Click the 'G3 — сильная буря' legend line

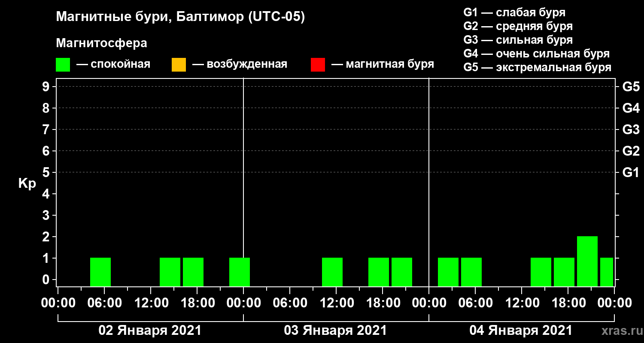(x=518, y=40)
